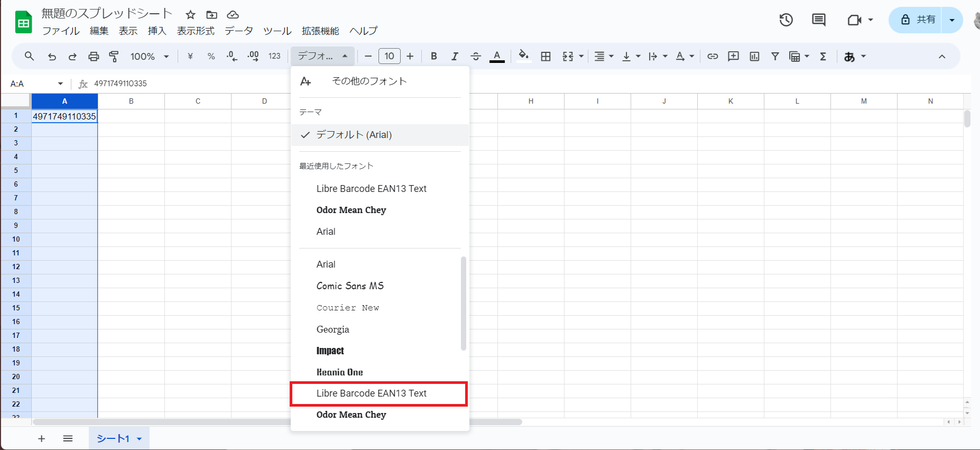Image resolution: width=980 pixels, height=450 pixels.
Task: Click その他のフォント option
Action: point(369,81)
